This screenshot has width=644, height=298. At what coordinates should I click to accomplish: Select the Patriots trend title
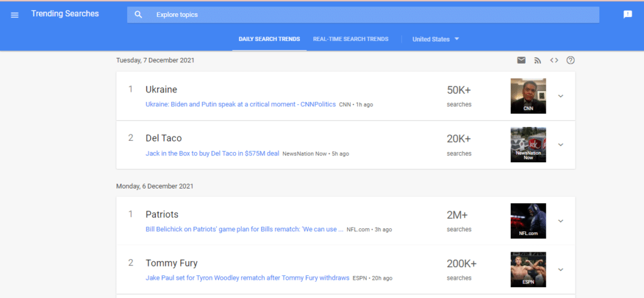[x=162, y=214]
